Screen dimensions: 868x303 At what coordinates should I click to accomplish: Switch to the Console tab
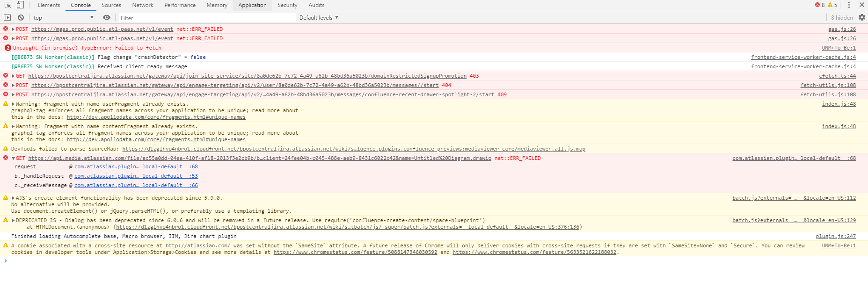81,5
